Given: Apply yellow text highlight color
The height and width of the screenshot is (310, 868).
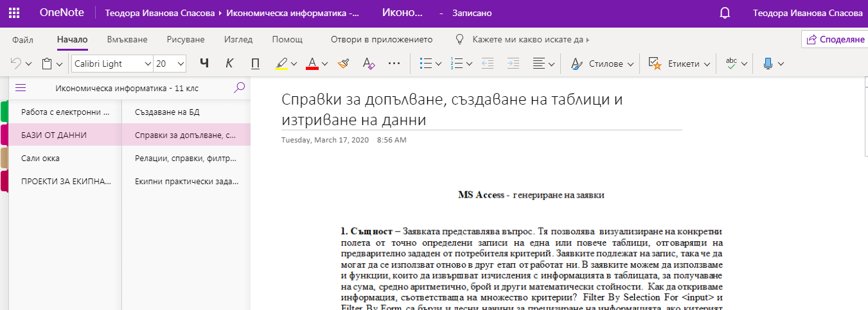Looking at the screenshot, I should click(281, 64).
